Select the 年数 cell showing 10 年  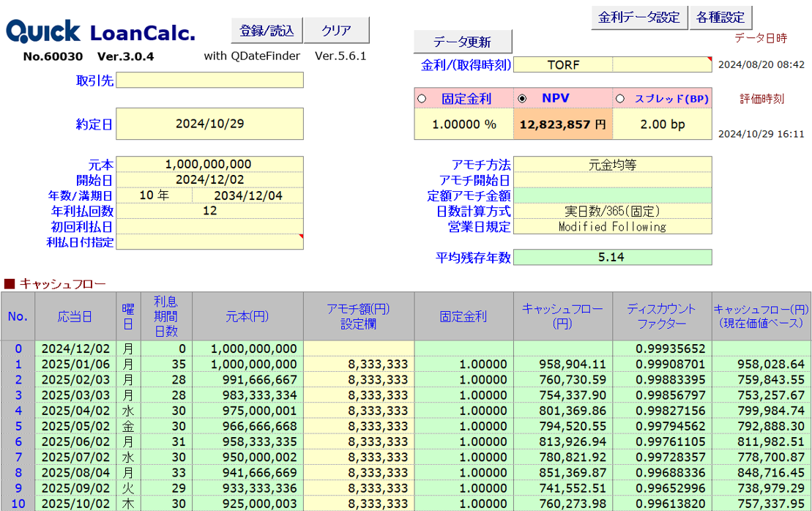click(x=154, y=195)
